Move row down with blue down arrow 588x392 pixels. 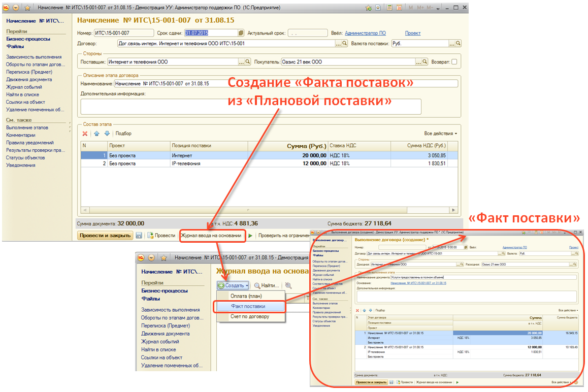(107, 134)
